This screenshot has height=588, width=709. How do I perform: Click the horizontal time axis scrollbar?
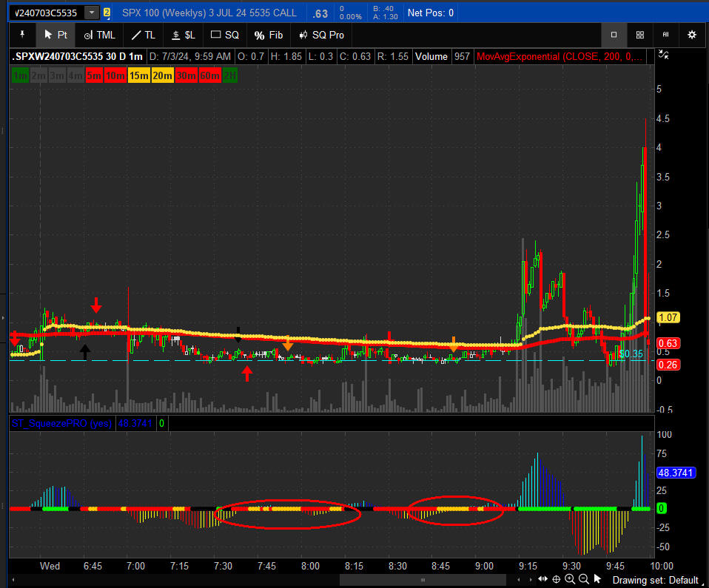tap(422, 579)
